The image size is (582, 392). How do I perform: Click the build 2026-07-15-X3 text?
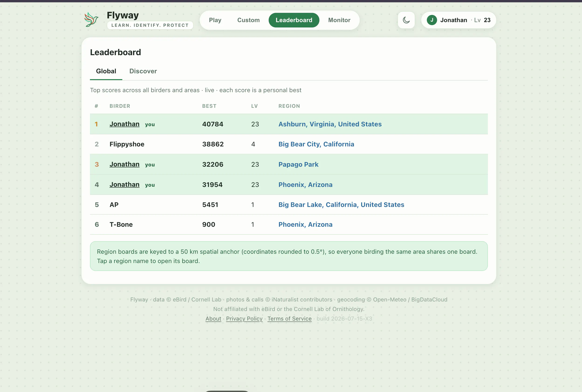click(x=344, y=319)
